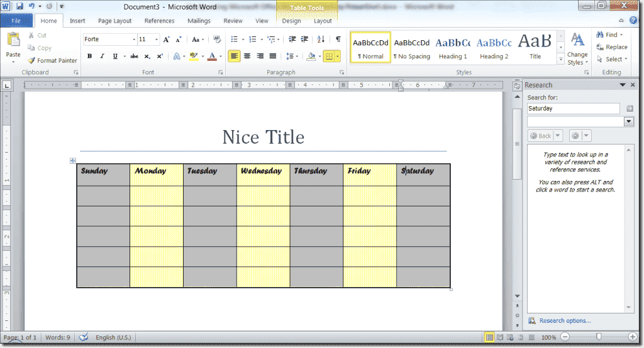Click the Find binoculars icon
The height and width of the screenshot is (348, 644).
tap(600, 35)
